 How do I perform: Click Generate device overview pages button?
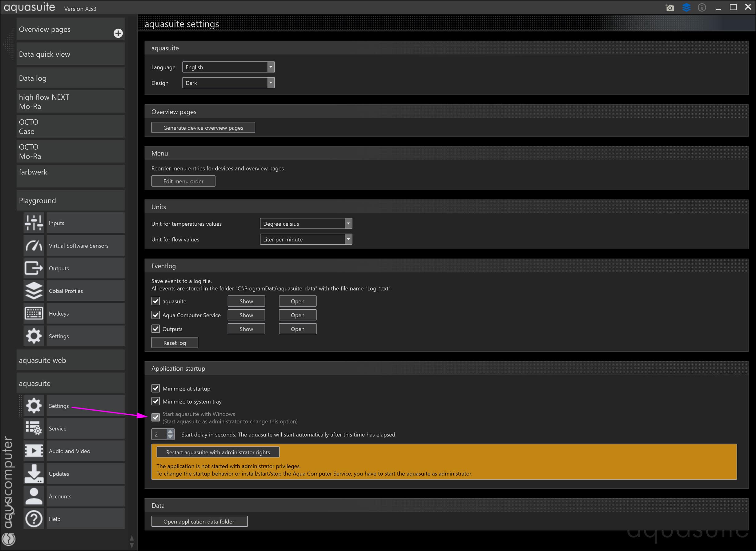point(203,128)
